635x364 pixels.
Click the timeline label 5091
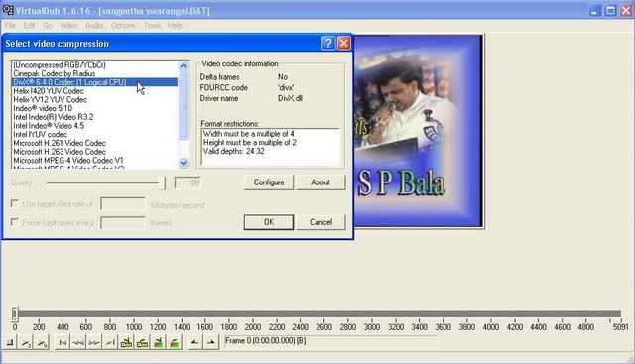click(x=620, y=326)
